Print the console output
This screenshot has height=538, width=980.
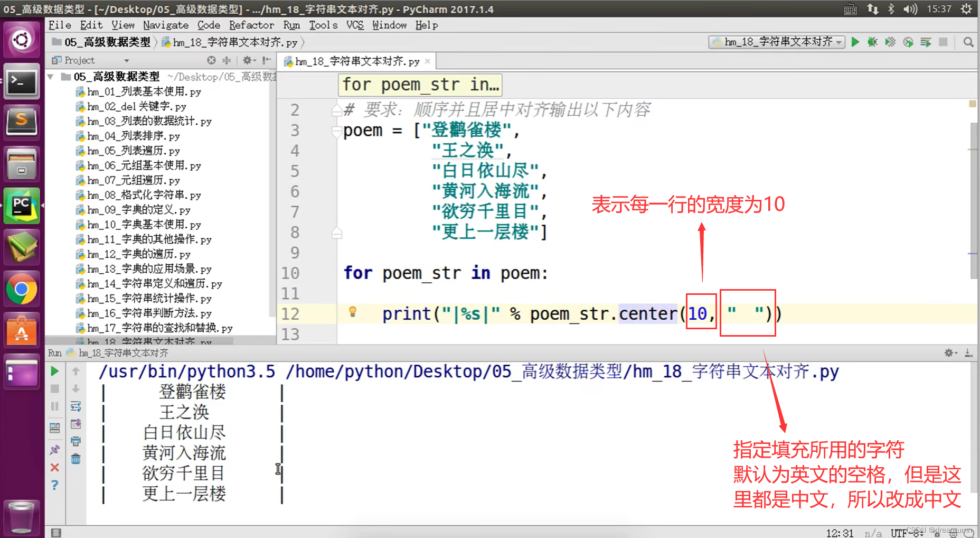point(76,441)
